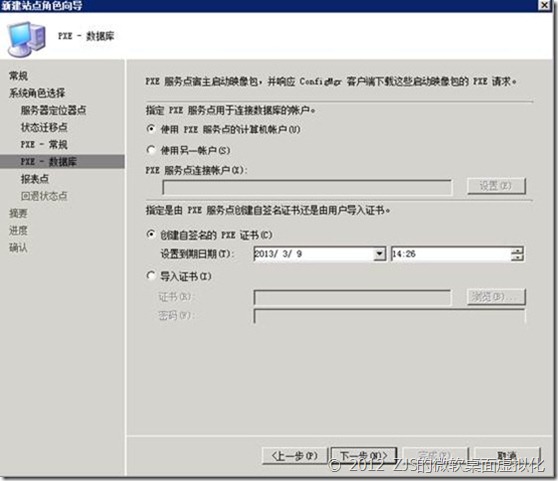Open 系统角色选择 step in sidebar
558x481 pixels.
click(37, 93)
